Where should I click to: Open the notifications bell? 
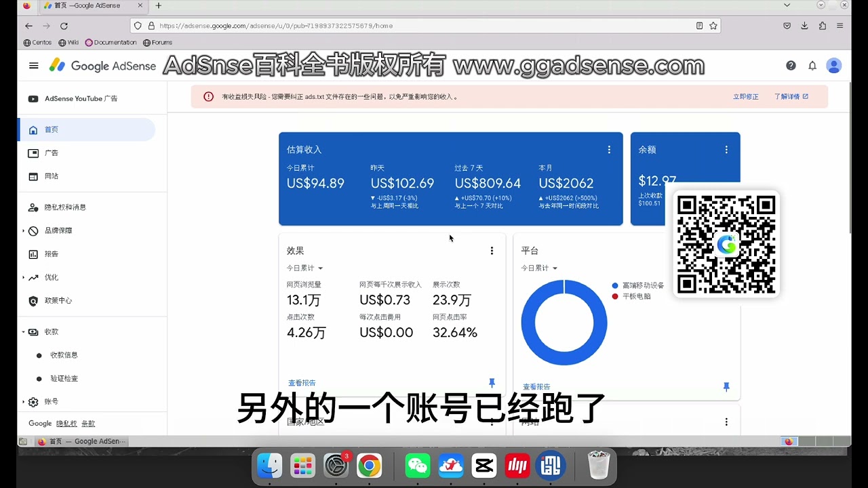click(x=812, y=66)
